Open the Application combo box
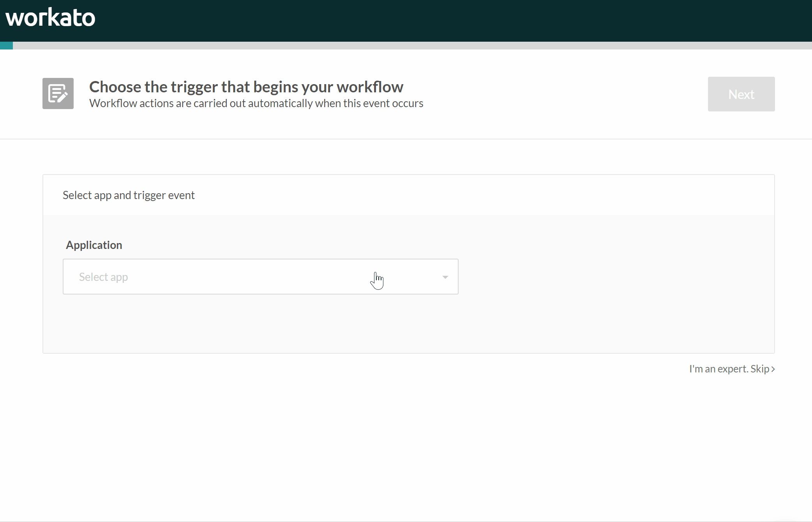The height and width of the screenshot is (522, 812). click(260, 277)
